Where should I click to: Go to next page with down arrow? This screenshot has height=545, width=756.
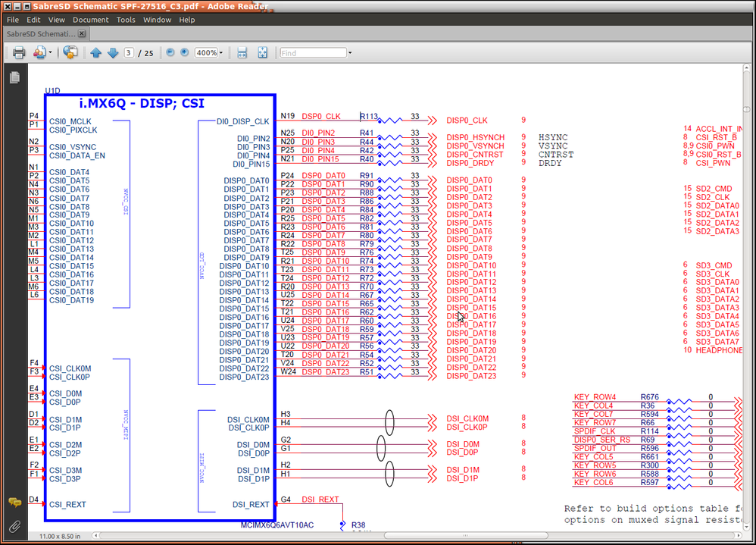point(113,52)
